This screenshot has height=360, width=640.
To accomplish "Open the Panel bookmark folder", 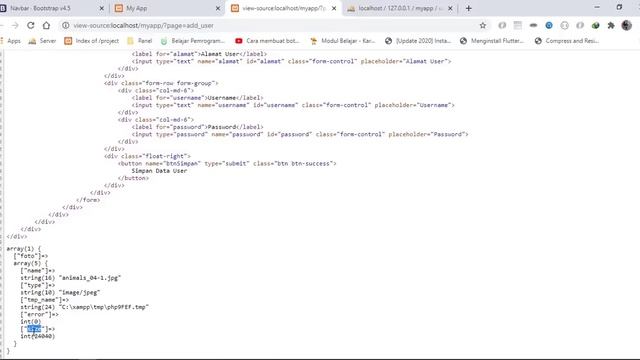I will click(140, 41).
